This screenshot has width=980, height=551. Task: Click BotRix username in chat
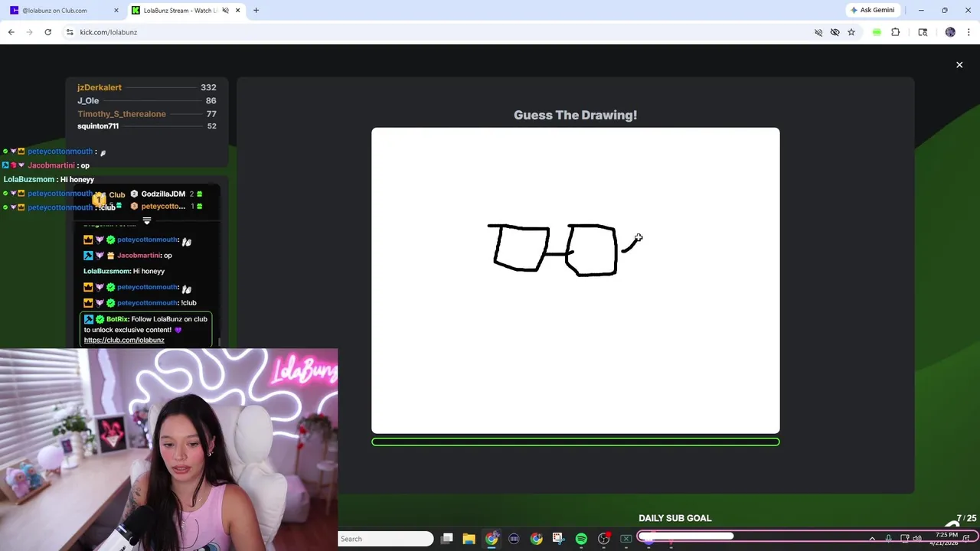116,319
